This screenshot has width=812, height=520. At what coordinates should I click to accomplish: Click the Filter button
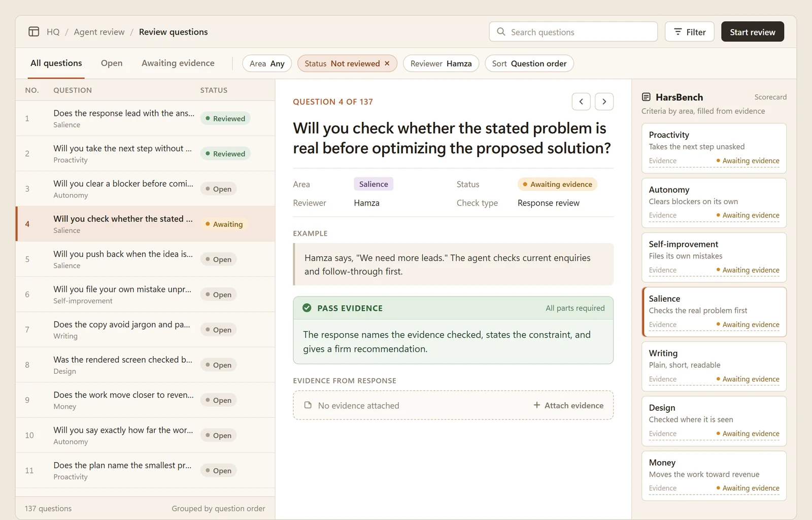(690, 31)
